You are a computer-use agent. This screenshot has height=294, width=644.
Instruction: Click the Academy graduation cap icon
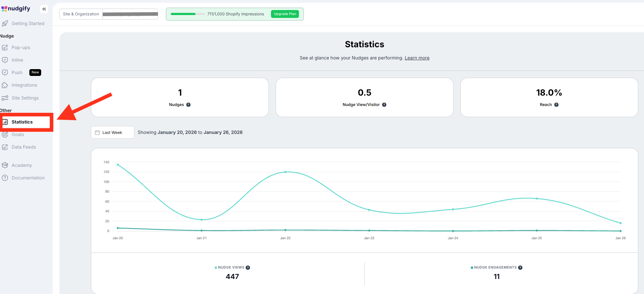(5, 165)
